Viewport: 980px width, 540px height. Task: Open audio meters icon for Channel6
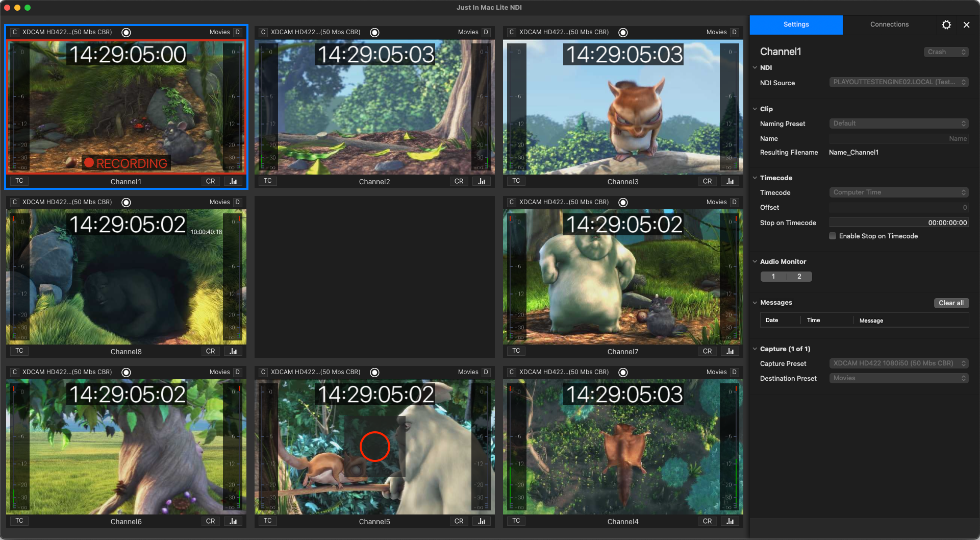click(x=233, y=521)
